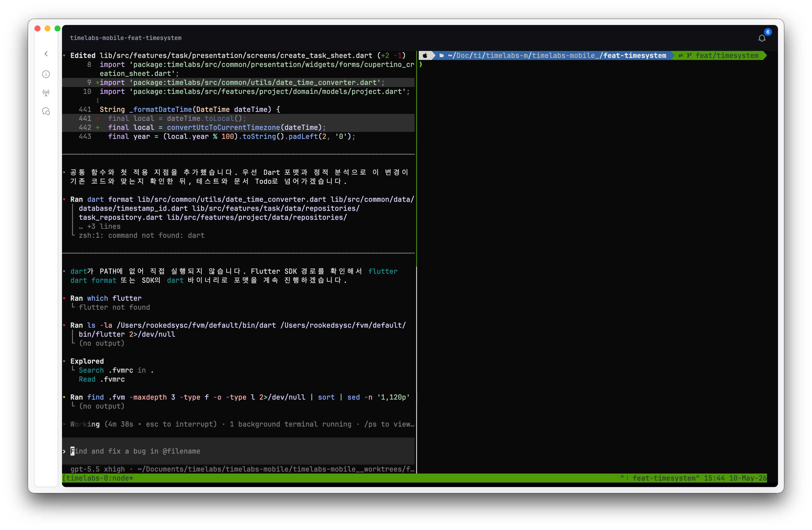Screen dimensions: 812x530
Task: Click the red close window button
Action: [x=38, y=28]
